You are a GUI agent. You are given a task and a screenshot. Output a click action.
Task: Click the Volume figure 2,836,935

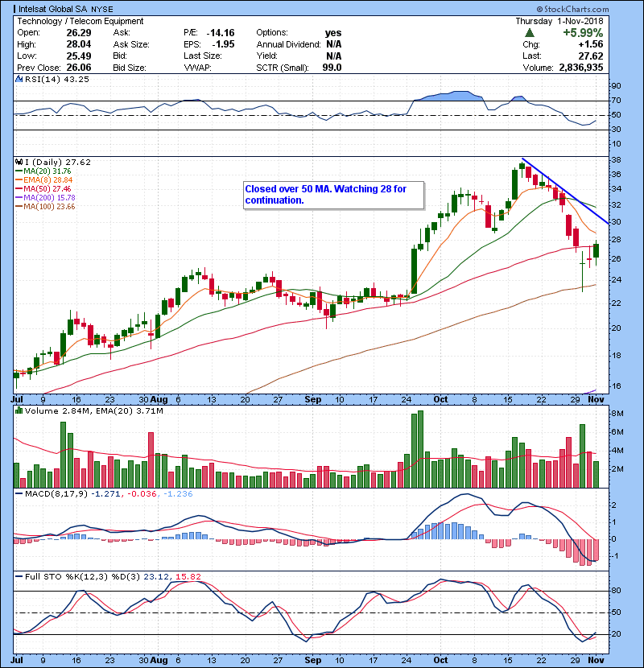click(x=581, y=68)
